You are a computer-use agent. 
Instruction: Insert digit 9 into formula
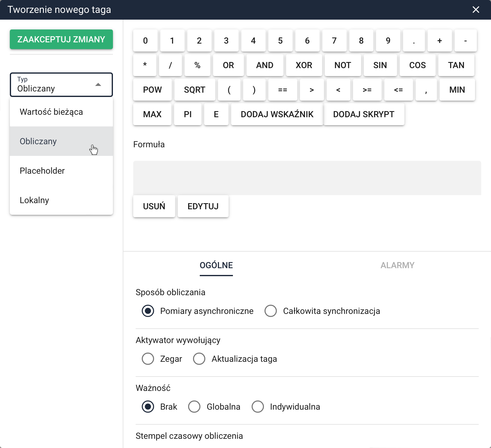click(389, 41)
